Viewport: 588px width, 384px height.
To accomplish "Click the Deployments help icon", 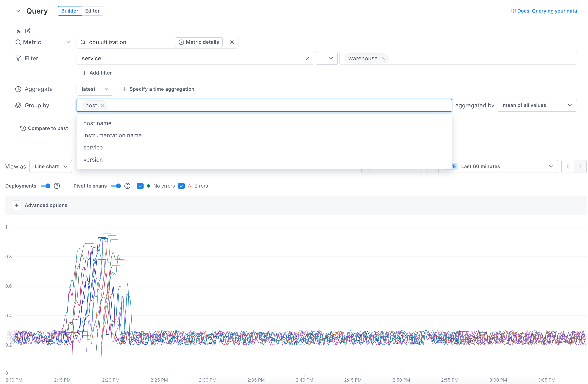I will 57,186.
